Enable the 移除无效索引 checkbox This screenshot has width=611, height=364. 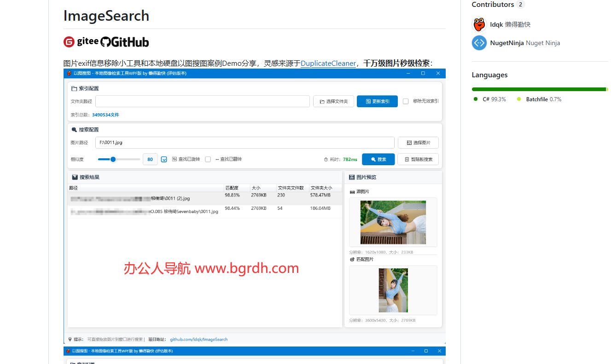pyautogui.click(x=405, y=101)
